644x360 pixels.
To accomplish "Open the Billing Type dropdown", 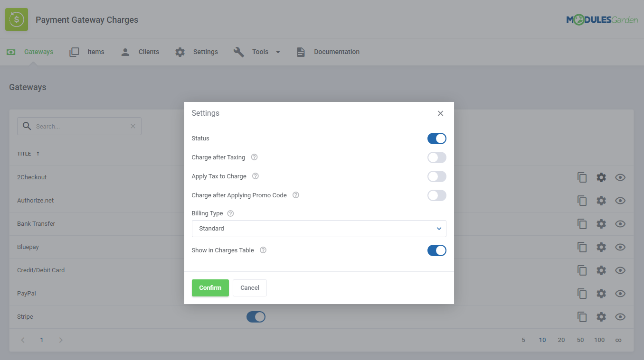I will click(x=319, y=228).
